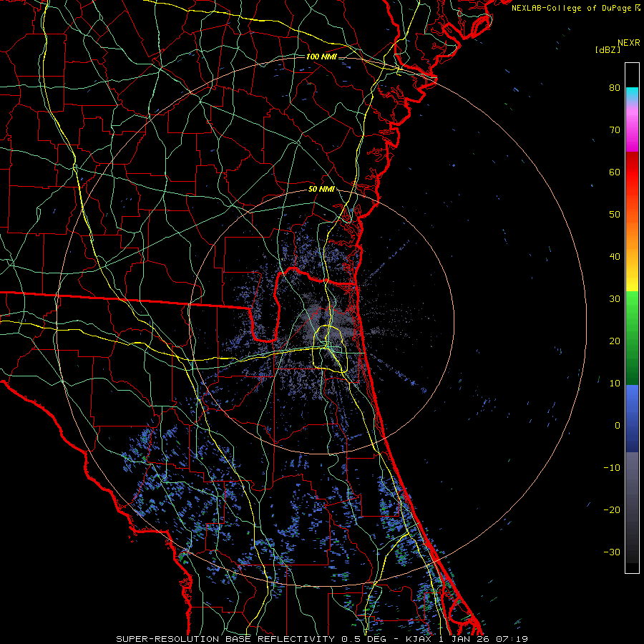Screen dimensions: 644x644
Task: Click the 100 NMI range ring label
Action: pos(321,57)
